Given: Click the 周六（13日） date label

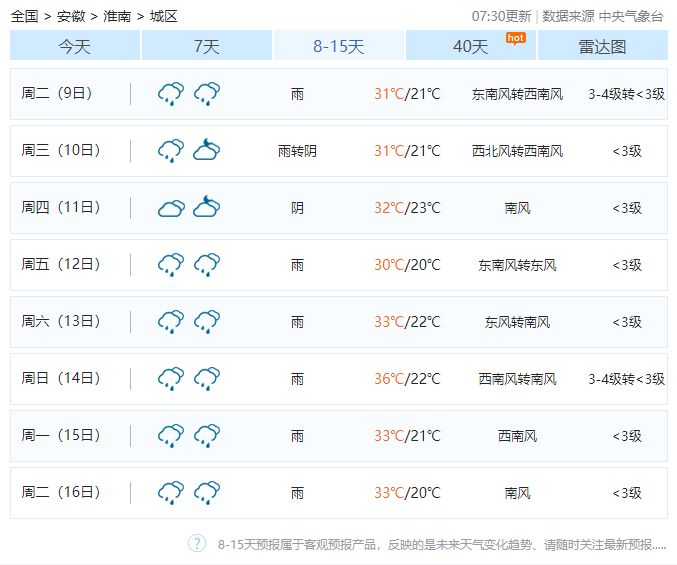Looking at the screenshot, I should click(61, 321).
